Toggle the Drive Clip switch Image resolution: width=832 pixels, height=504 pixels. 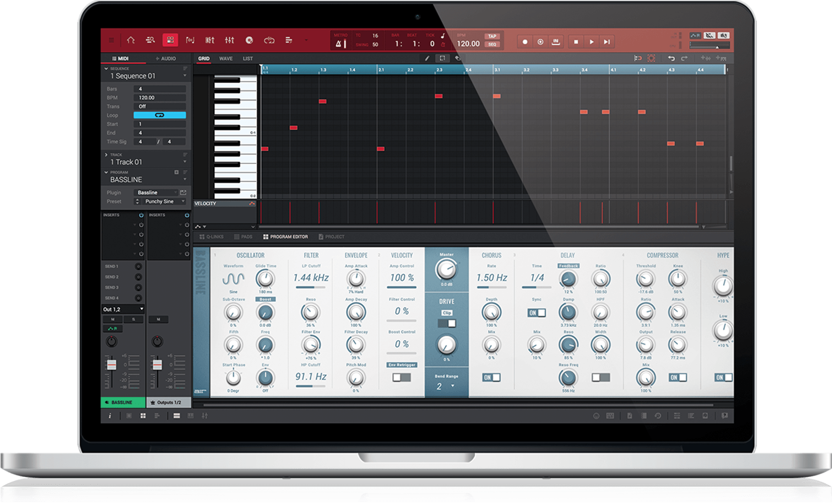[x=447, y=323]
